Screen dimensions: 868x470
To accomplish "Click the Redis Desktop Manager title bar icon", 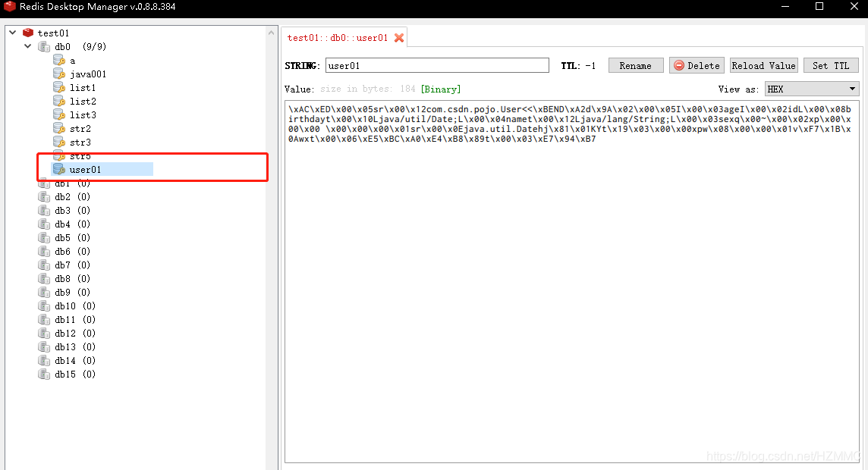I will tap(9, 7).
